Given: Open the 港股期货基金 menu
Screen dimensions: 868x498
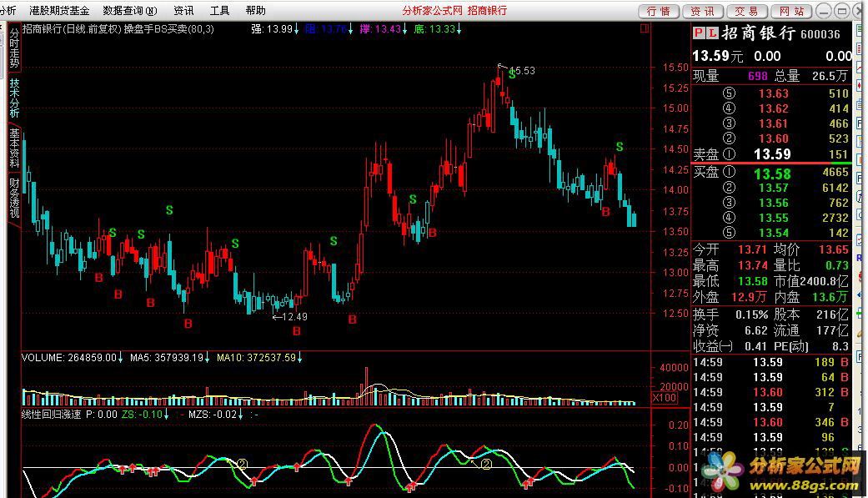Looking at the screenshot, I should pyautogui.click(x=59, y=11).
